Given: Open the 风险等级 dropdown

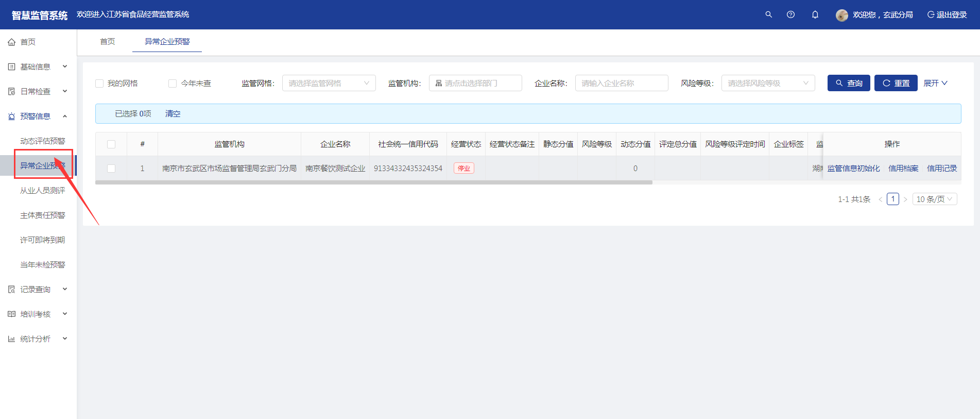Looking at the screenshot, I should click(x=767, y=83).
